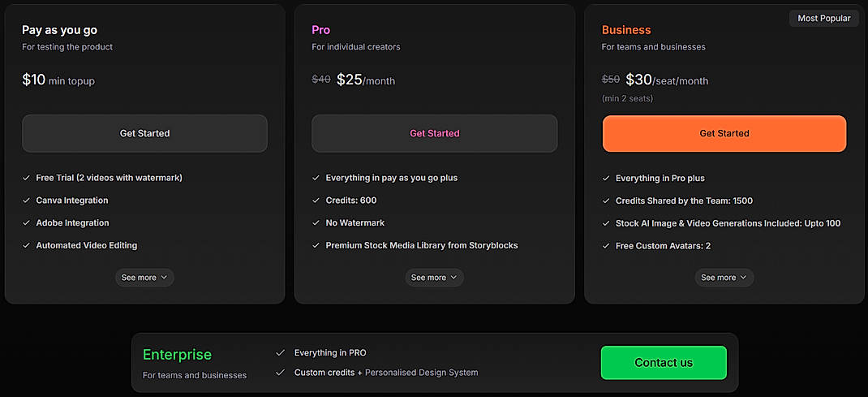The width and height of the screenshot is (868, 397).
Task: Click the struck-through $40 price
Action: coord(321,80)
